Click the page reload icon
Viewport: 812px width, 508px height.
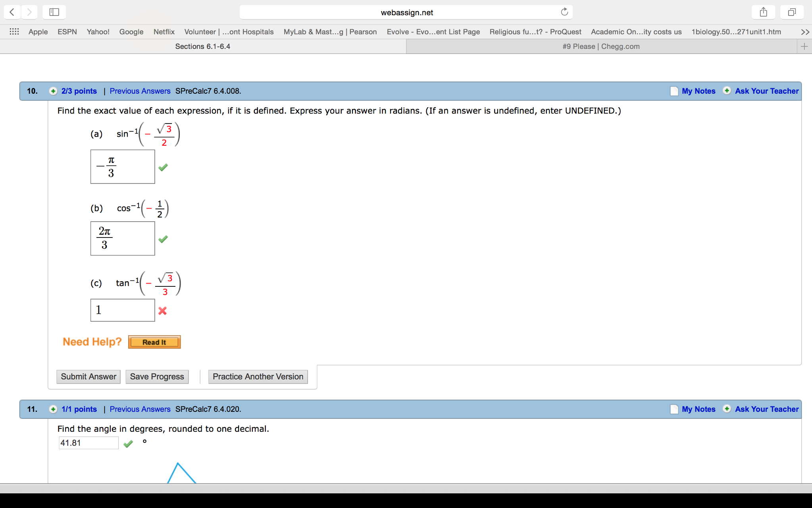pos(564,12)
